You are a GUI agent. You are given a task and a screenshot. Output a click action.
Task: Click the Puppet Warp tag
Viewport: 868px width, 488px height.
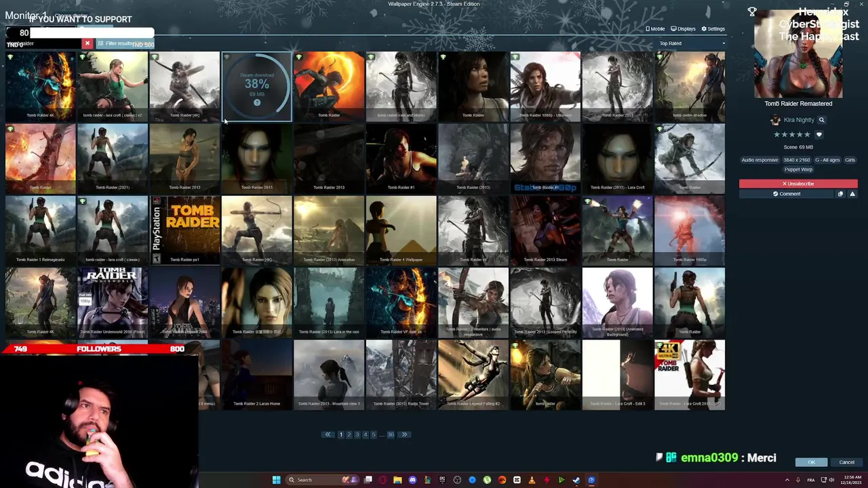coord(798,169)
